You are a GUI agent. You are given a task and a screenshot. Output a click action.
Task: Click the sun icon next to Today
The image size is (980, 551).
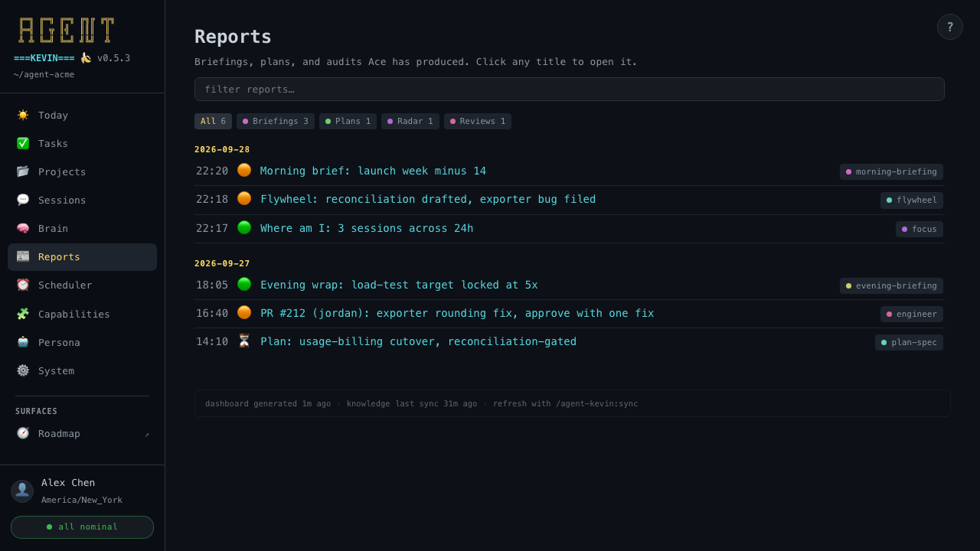[23, 115]
